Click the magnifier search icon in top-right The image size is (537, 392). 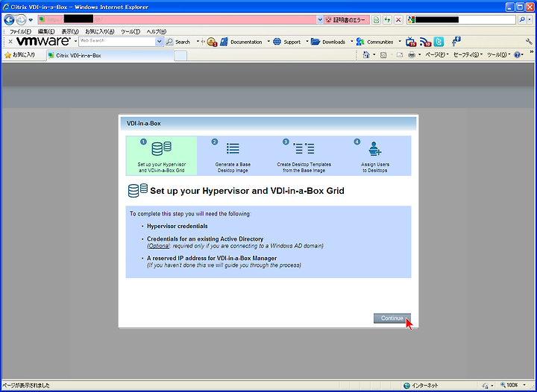coord(521,20)
